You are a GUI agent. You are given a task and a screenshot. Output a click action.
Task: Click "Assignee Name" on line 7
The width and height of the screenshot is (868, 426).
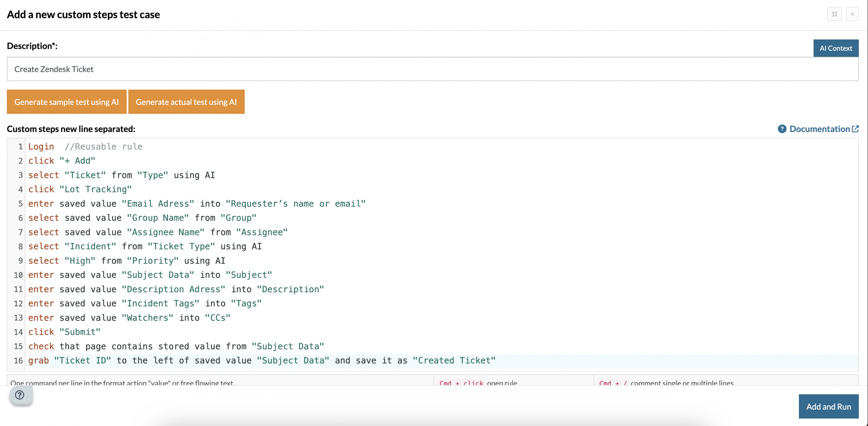tap(166, 232)
